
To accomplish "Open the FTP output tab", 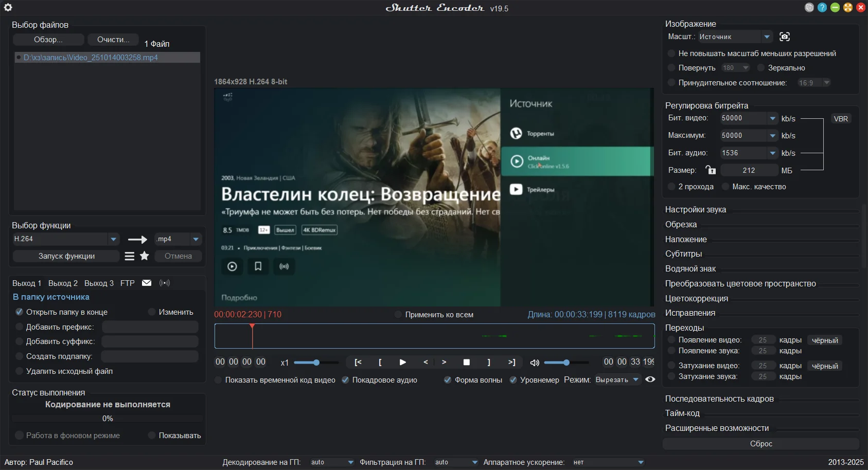I will [x=127, y=283].
